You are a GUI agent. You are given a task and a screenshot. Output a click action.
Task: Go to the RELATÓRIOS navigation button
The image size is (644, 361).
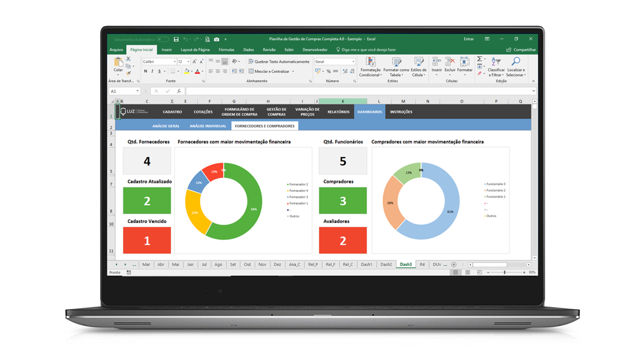[339, 112]
